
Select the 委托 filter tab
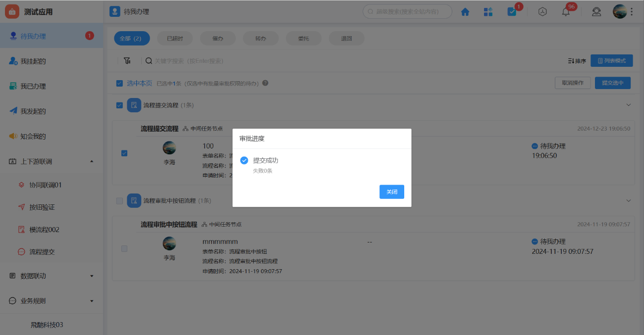pos(303,38)
